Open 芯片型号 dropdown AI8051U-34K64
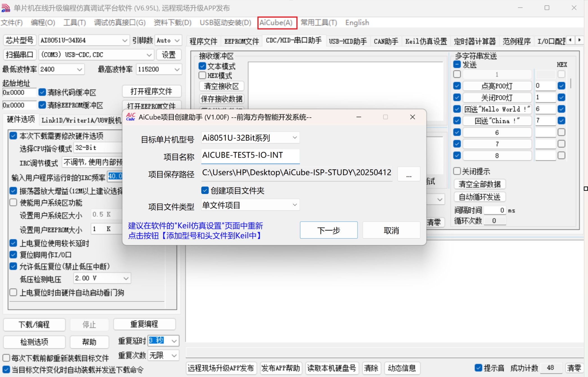The height and width of the screenshot is (377, 588). [84, 40]
